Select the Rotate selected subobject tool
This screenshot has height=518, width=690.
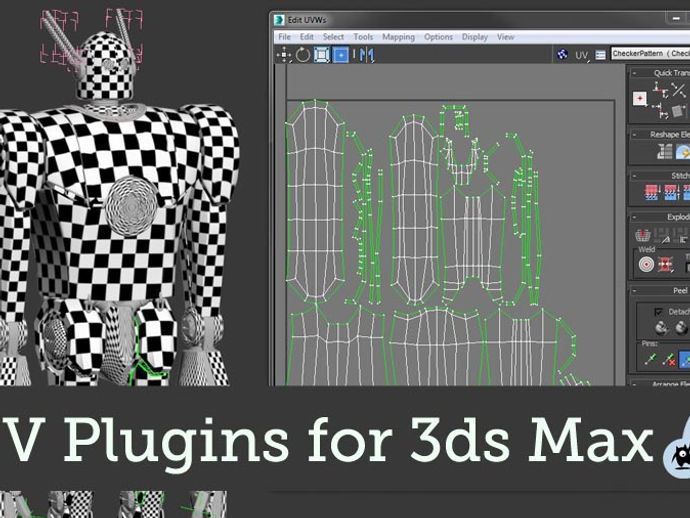(x=303, y=55)
